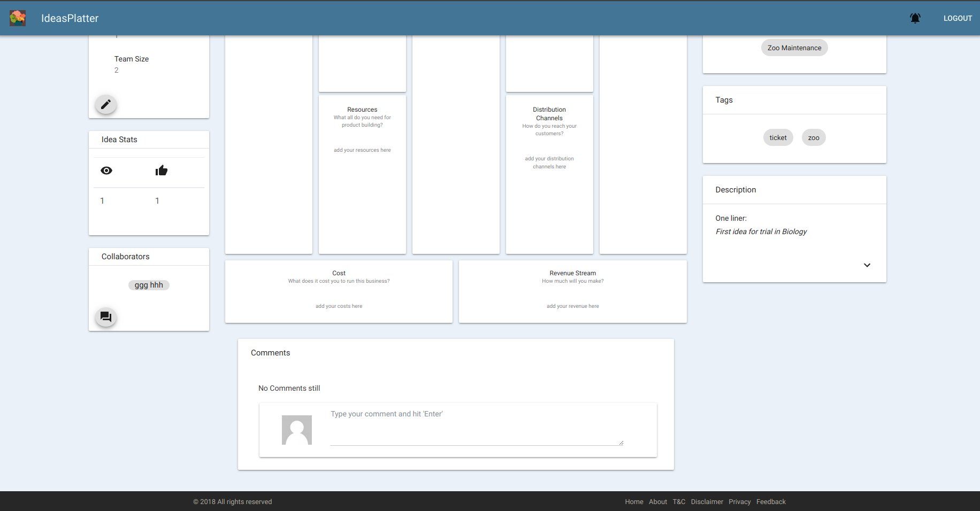Viewport: 980px width, 511px height.
Task: Expand the Description chevron
Action: 867,265
